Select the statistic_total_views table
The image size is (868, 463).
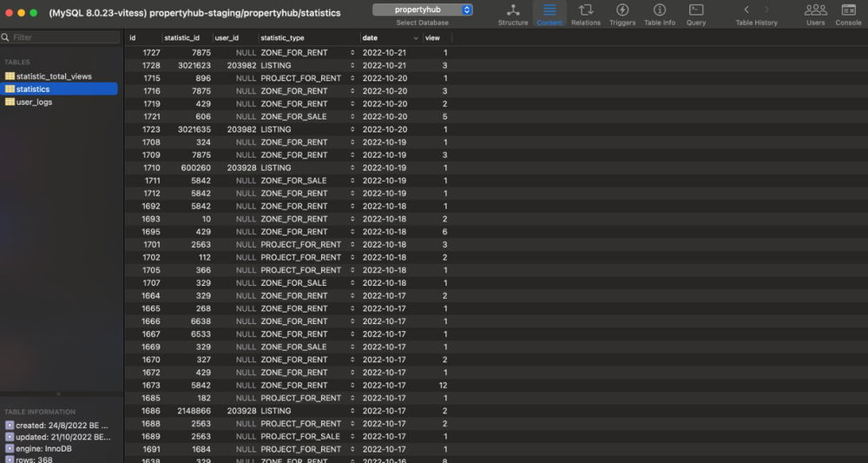[x=54, y=76]
